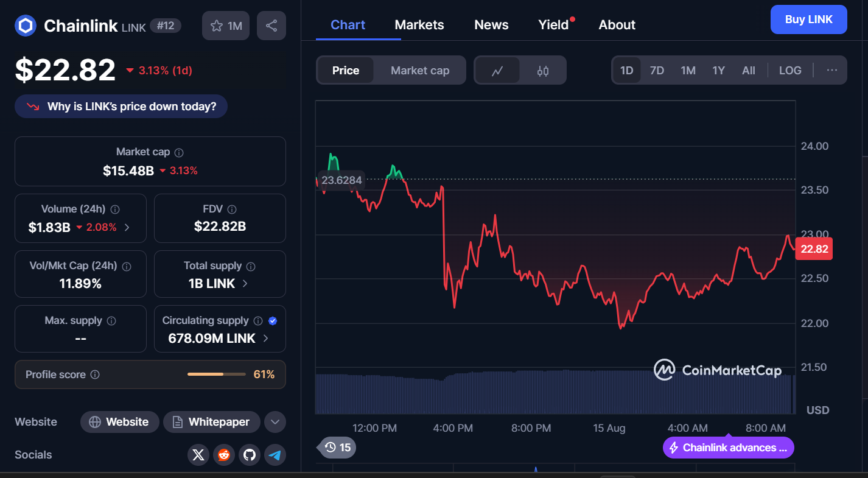This screenshot has width=868, height=478.
Task: Toggle Price chart mode
Action: [x=346, y=71]
